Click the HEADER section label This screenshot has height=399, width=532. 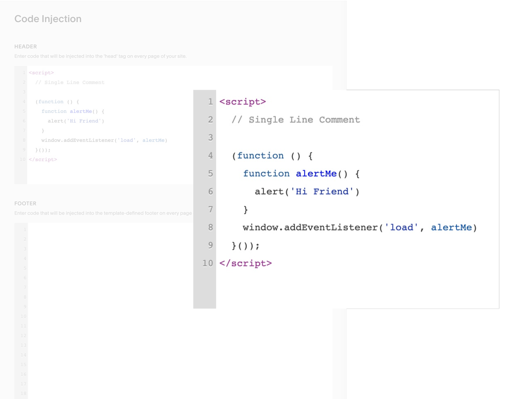click(25, 46)
